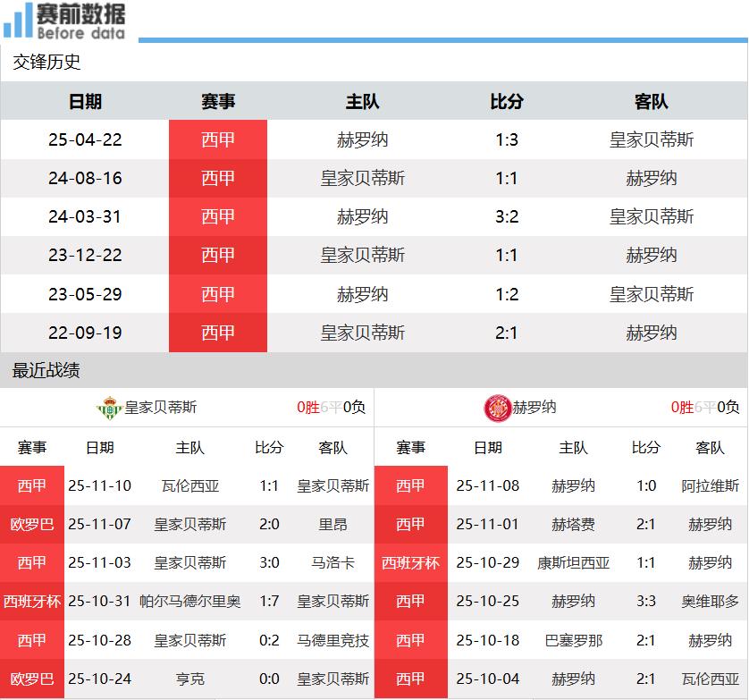Click the 西班牙杯 tag on the 25-10-31 row

pos(32,601)
